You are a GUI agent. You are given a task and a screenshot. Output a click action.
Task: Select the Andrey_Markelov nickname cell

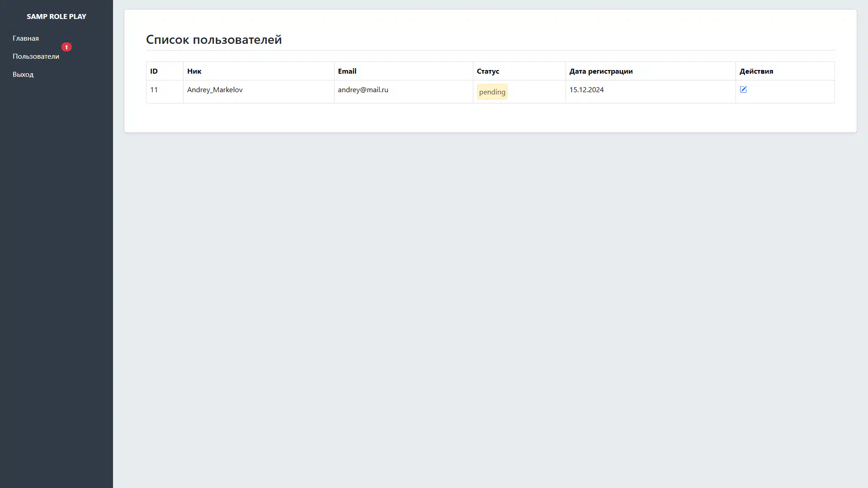pos(215,90)
